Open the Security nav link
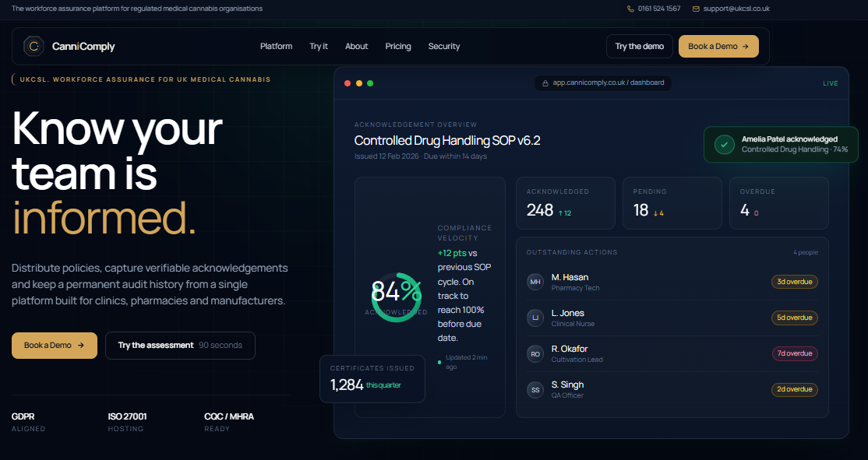 point(444,47)
